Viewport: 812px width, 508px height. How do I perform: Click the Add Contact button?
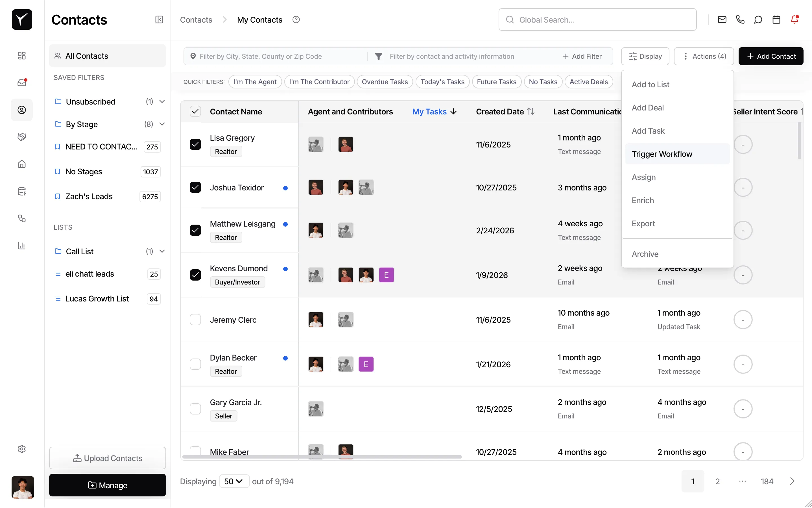(771, 56)
